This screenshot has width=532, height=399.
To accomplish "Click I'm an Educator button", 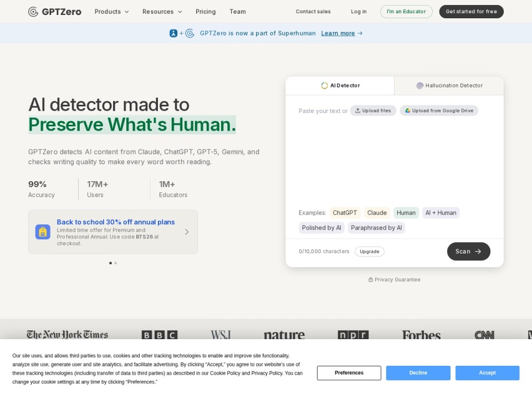I will [406, 12].
